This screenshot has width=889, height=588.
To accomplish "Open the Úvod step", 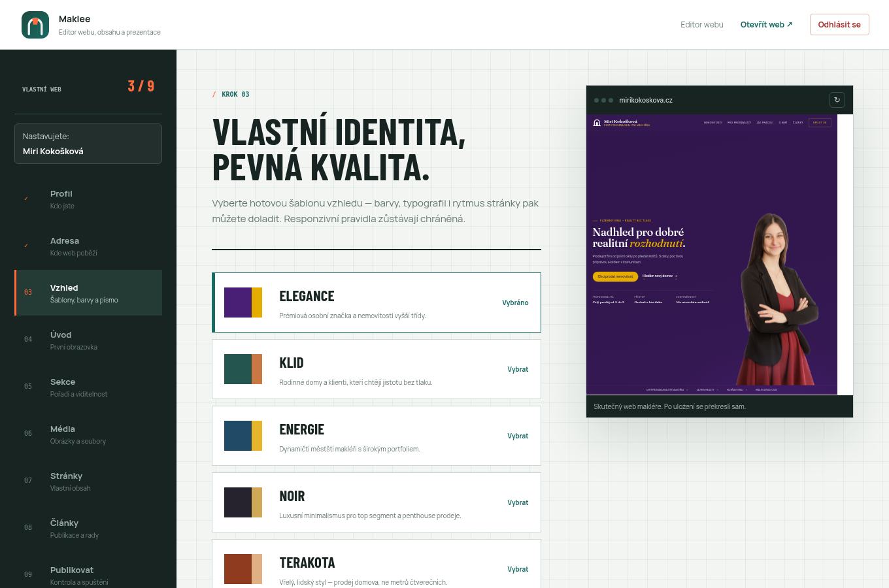I will (88, 340).
